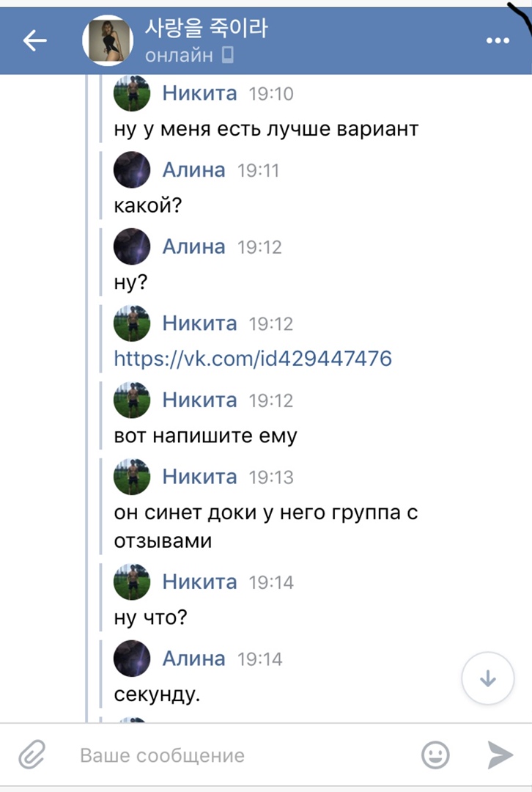Tap sender name Алина at 19:12
The image size is (532, 792).
[x=193, y=247]
